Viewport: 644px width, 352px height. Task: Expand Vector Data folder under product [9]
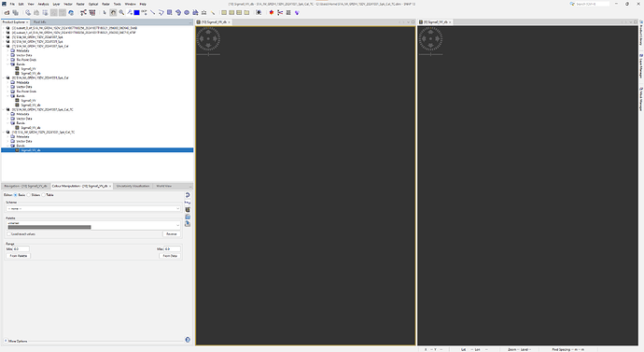coord(7,119)
